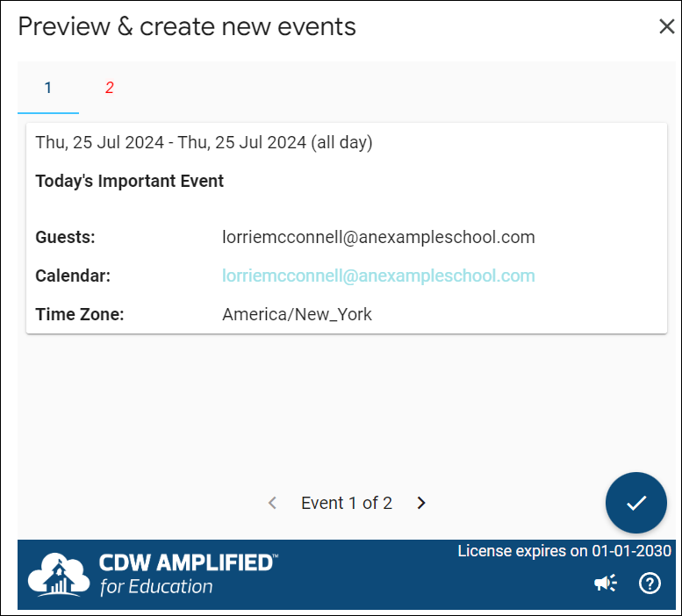Click the Time Zone: label

point(80,314)
